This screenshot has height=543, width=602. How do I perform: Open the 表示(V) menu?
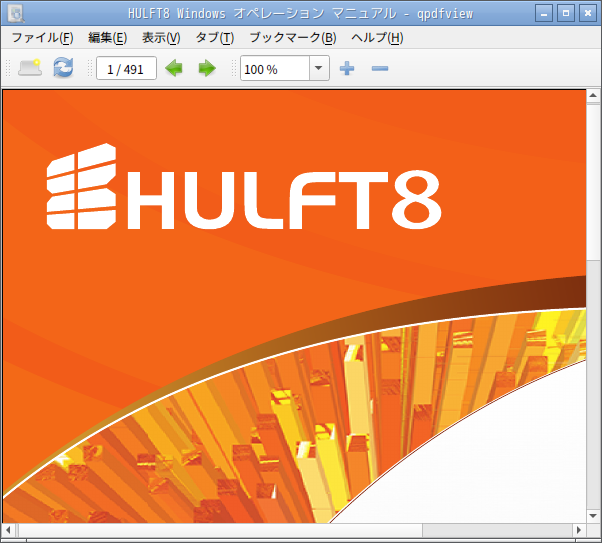pos(161,38)
